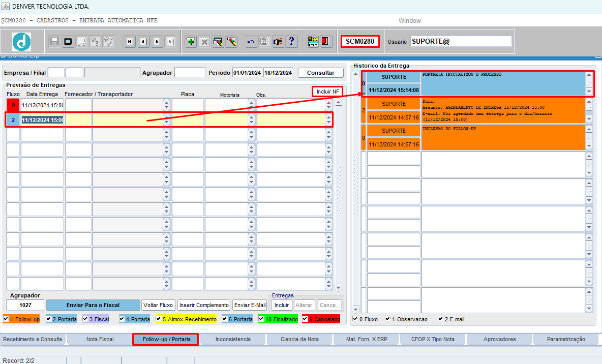Go to last record toolbar icon
The height and width of the screenshot is (364, 602).
point(171,42)
